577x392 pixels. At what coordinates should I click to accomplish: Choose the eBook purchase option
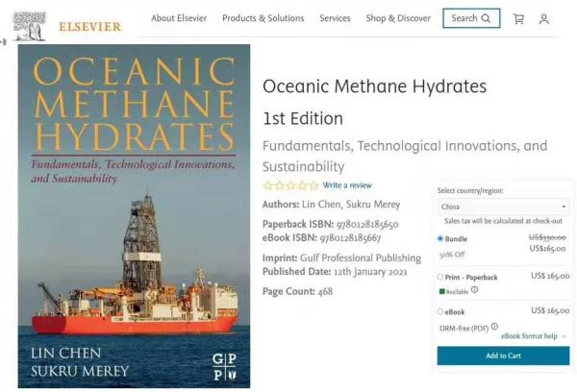tap(440, 311)
